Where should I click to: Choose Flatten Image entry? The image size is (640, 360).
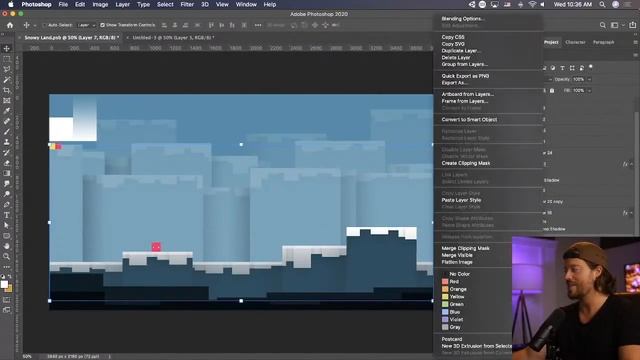[457, 262]
